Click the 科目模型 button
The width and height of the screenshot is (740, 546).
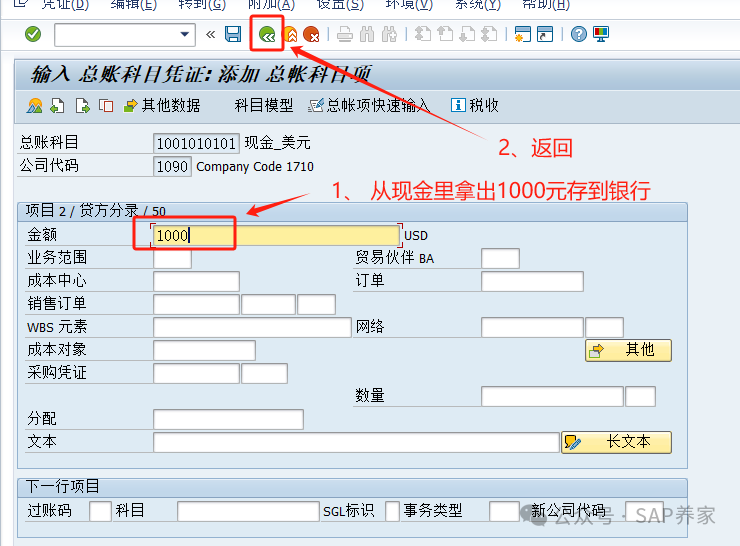point(264,105)
